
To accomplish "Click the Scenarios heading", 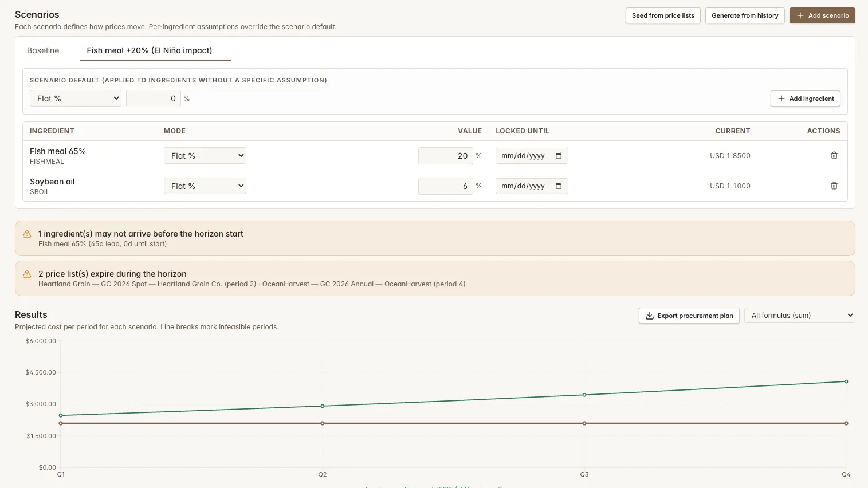I will pos(37,14).
